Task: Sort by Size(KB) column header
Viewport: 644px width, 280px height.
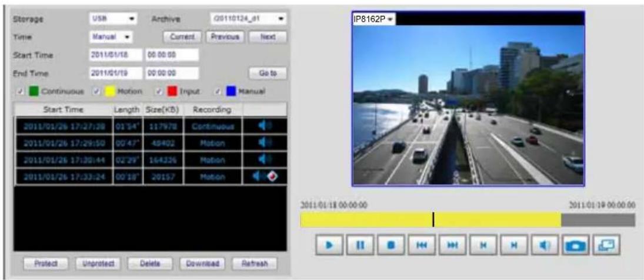Action: coord(163,109)
